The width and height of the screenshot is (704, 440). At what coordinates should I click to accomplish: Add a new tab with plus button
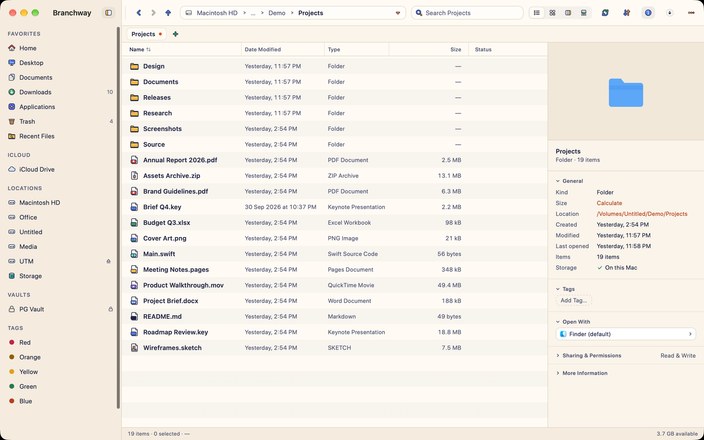(176, 34)
